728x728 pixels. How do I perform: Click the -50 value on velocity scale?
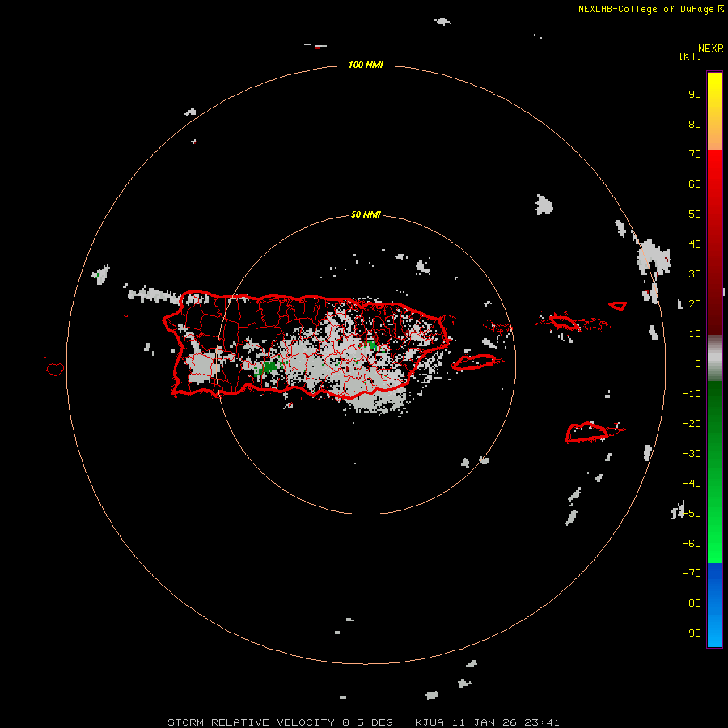[692, 514]
